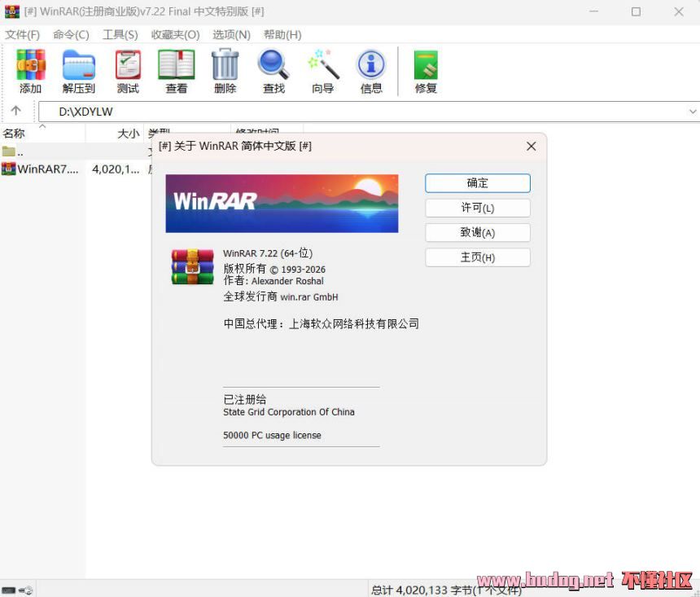Open the Commands (命令) menu
The width and height of the screenshot is (700, 597).
coord(71,35)
